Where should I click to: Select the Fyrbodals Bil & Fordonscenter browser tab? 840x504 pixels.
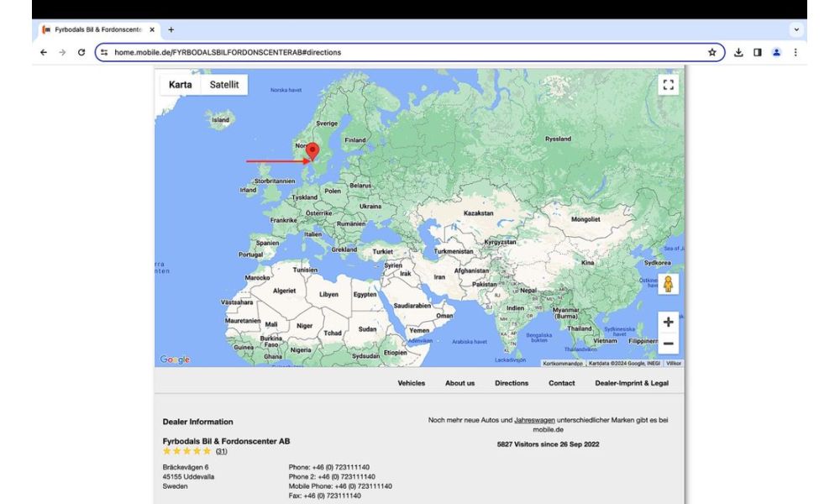tap(97, 30)
